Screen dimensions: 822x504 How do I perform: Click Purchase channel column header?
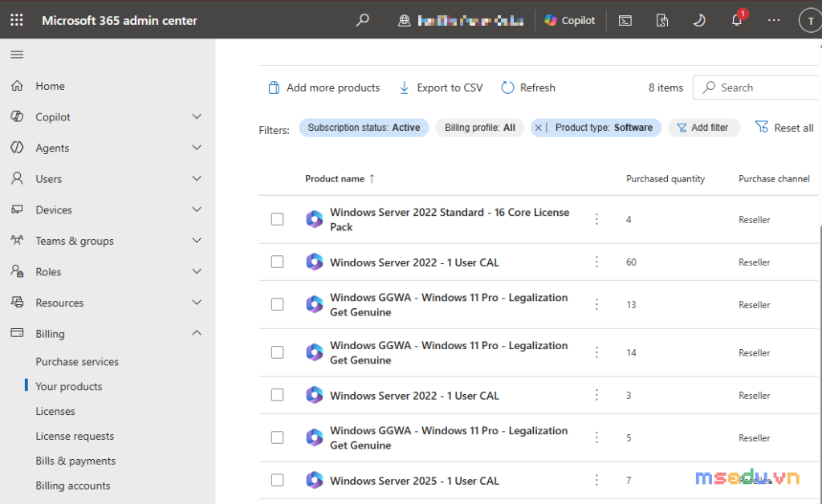[x=774, y=179]
